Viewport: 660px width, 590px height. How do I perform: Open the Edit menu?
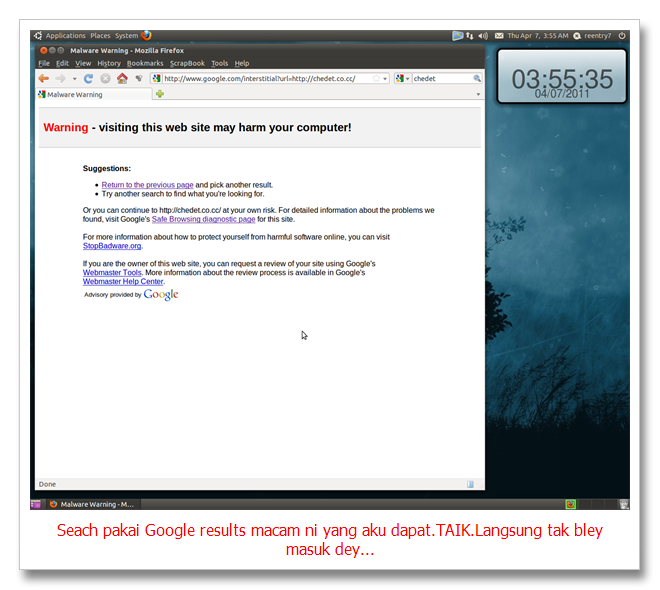click(62, 63)
